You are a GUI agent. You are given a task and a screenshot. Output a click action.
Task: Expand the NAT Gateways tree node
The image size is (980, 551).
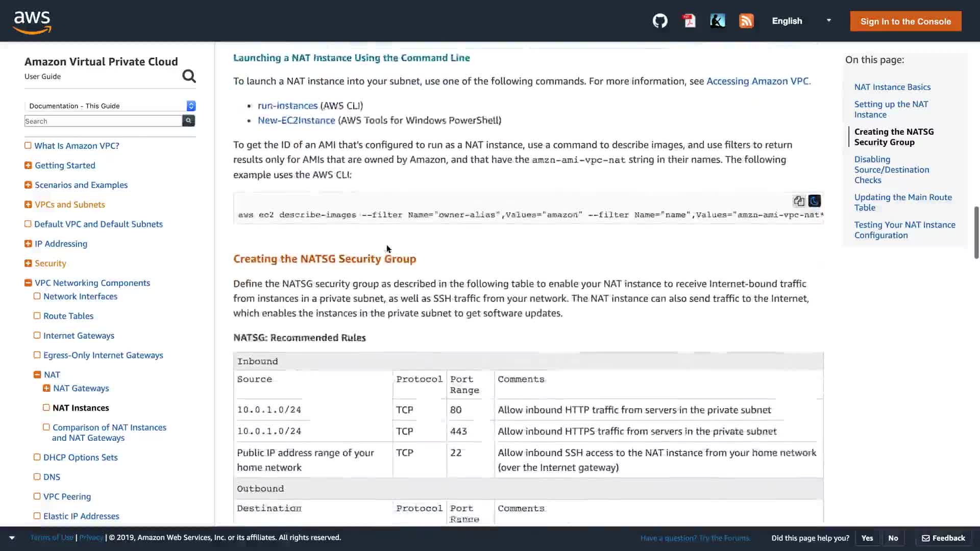46,388
